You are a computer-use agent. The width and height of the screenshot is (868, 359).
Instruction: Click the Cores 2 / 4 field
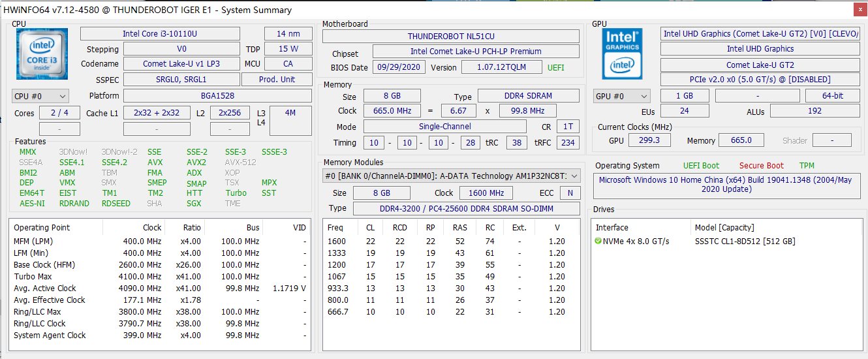[x=59, y=113]
